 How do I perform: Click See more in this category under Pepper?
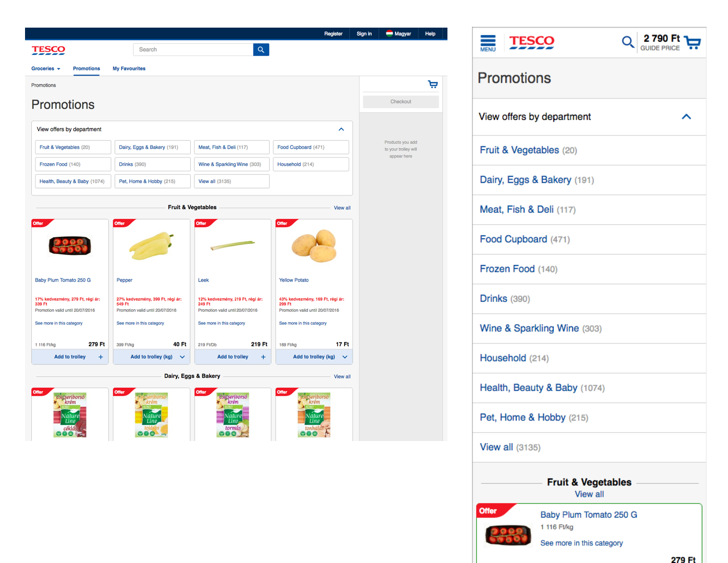pos(140,323)
